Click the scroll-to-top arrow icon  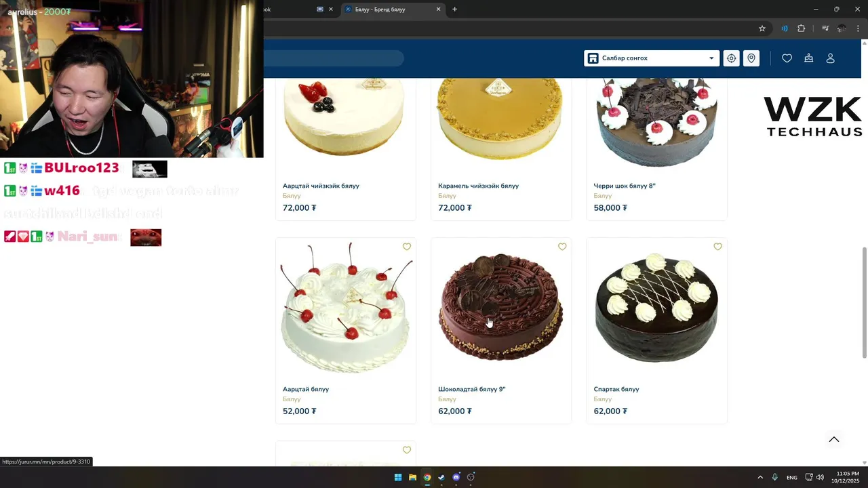pos(834,439)
